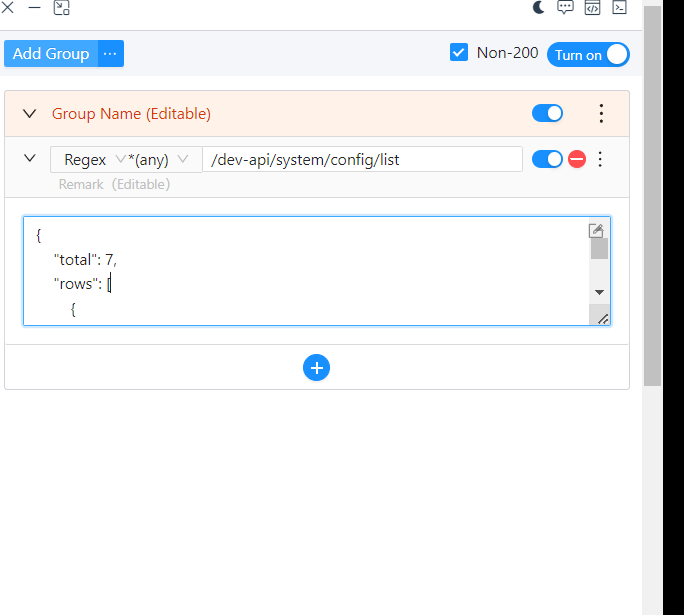
Task: Collapse the Group Name section chevron
Action: (x=30, y=114)
